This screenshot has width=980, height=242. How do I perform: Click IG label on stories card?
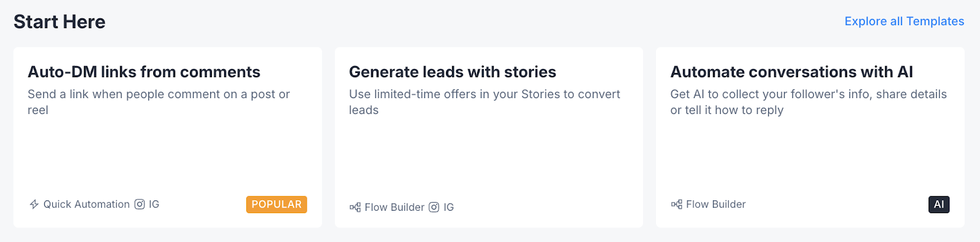[x=448, y=207]
